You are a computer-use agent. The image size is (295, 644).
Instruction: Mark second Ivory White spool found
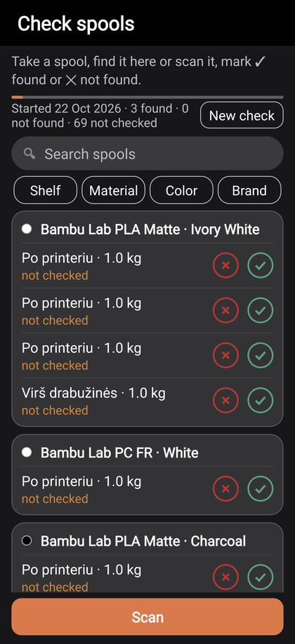click(x=261, y=310)
